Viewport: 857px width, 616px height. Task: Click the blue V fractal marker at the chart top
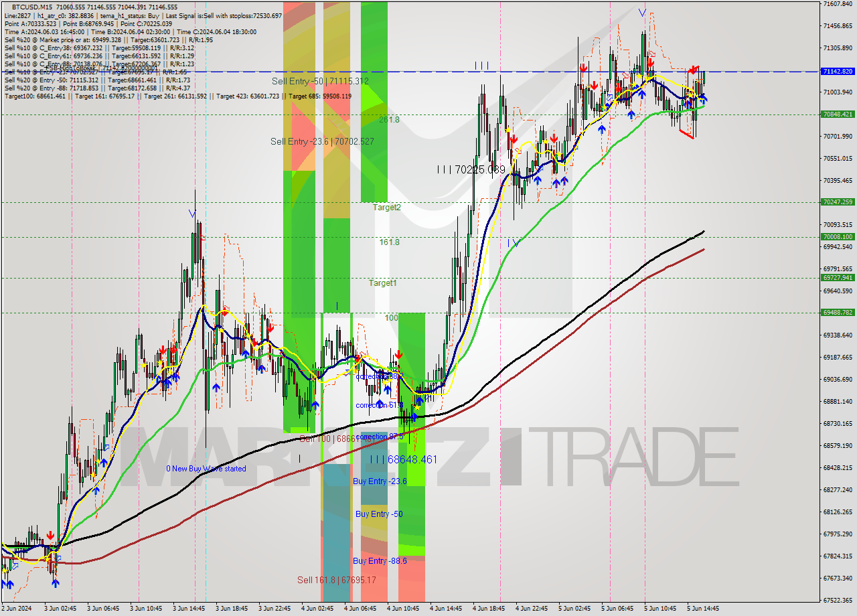(x=641, y=12)
